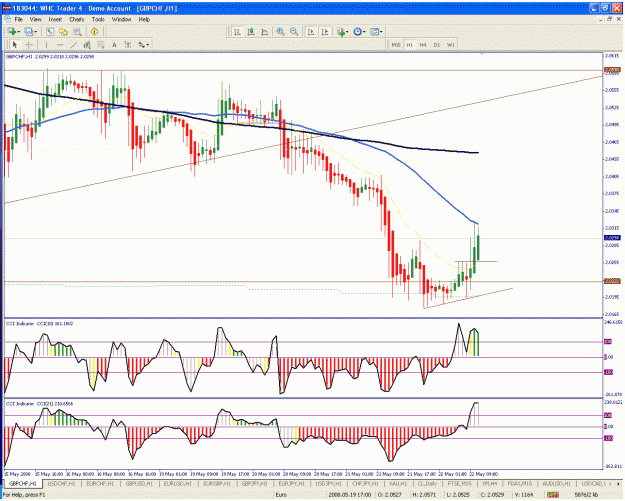The width and height of the screenshot is (625, 501).
Task: Select the Horizontal Line drawing tool
Action: click(60, 45)
